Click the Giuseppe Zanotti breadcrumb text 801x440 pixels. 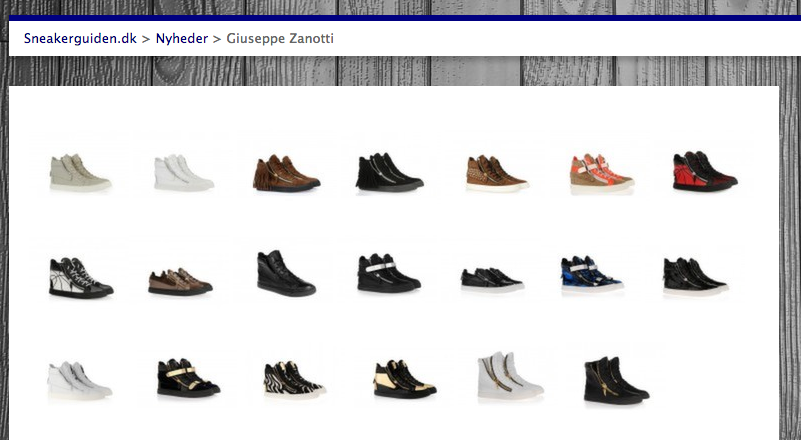280,39
